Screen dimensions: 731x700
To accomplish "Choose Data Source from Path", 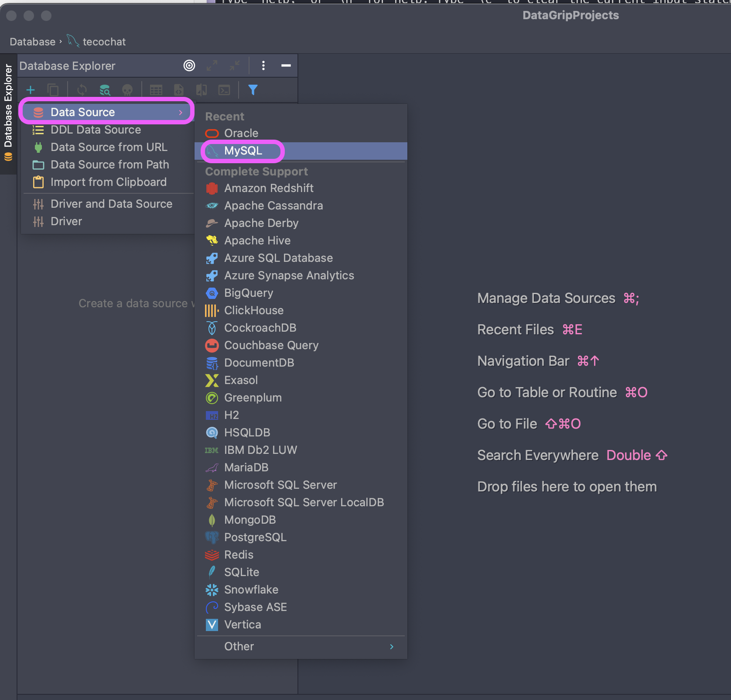I will pyautogui.click(x=107, y=165).
